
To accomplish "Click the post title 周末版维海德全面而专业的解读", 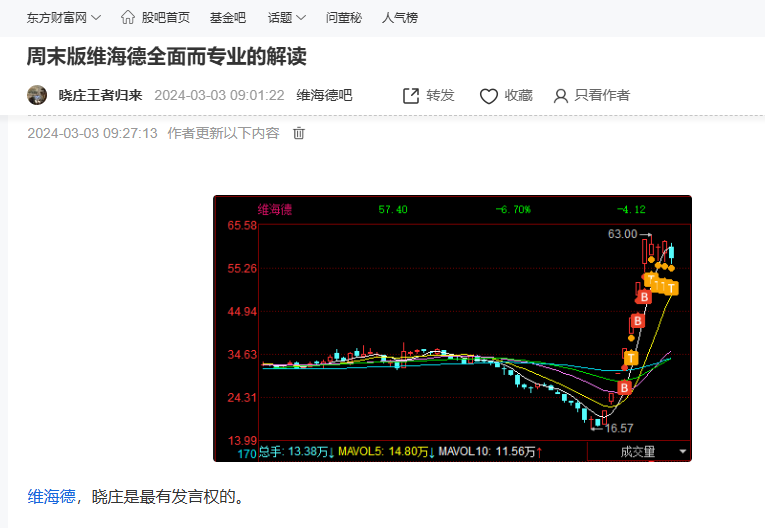I will pyautogui.click(x=166, y=56).
